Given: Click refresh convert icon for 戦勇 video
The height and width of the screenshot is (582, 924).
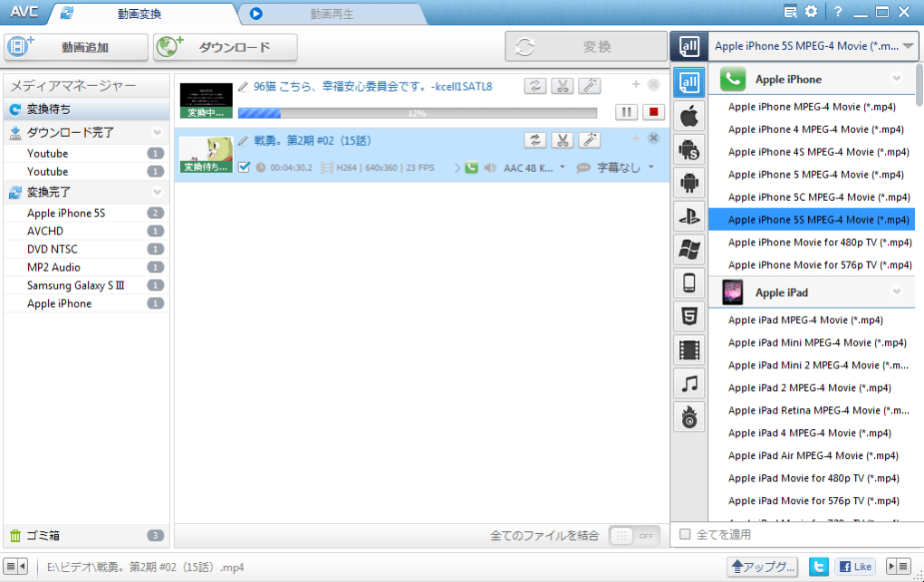Looking at the screenshot, I should (x=535, y=140).
